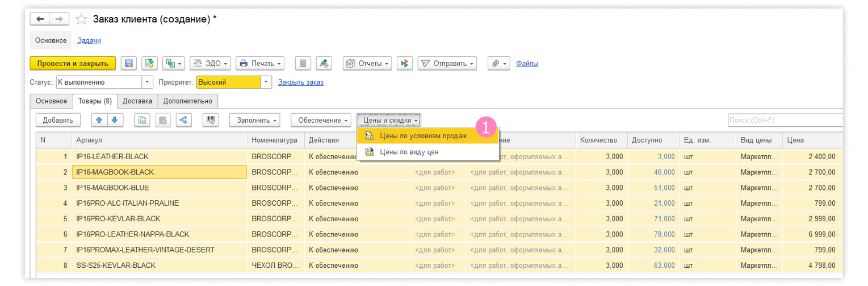Viewport: 868px width, 286px height.
Task: Open the paperclip attachments dropdown
Action: [499, 63]
